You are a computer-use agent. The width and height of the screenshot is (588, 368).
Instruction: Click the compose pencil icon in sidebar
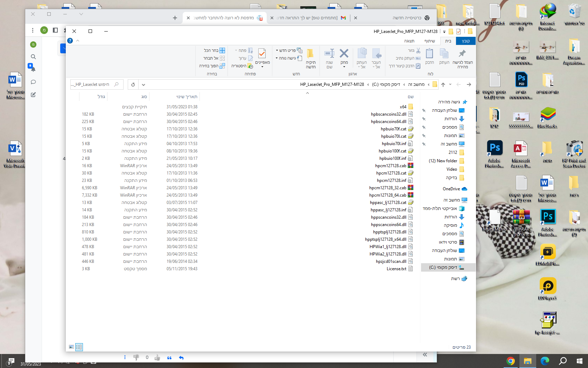(33, 95)
